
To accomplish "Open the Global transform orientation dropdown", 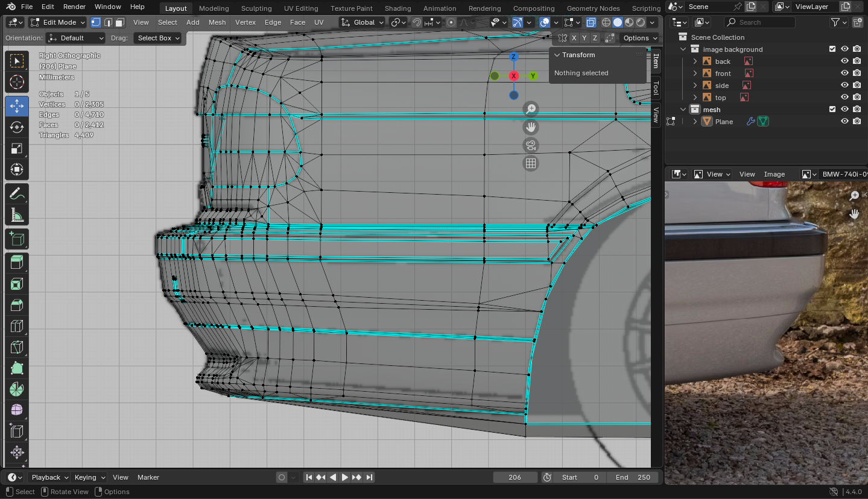I will pyautogui.click(x=362, y=22).
